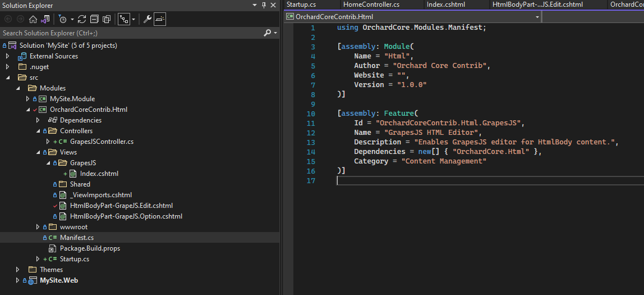Click the Collapse All icon

click(x=94, y=19)
